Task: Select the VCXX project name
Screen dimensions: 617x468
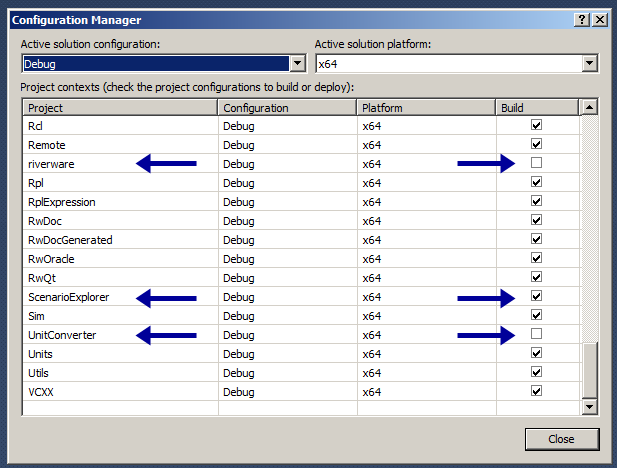Action: [x=41, y=392]
